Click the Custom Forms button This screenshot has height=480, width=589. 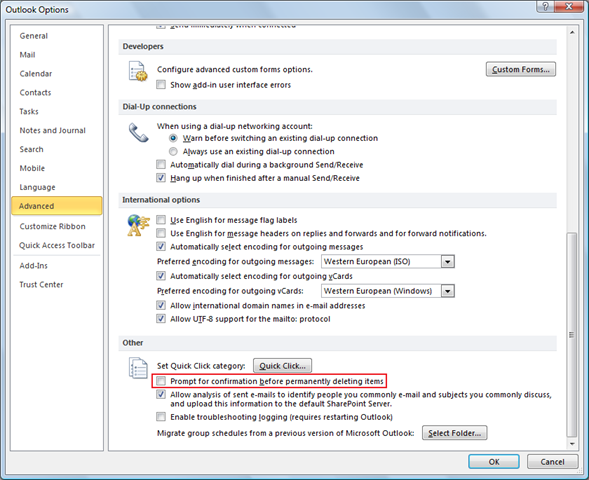(x=521, y=69)
